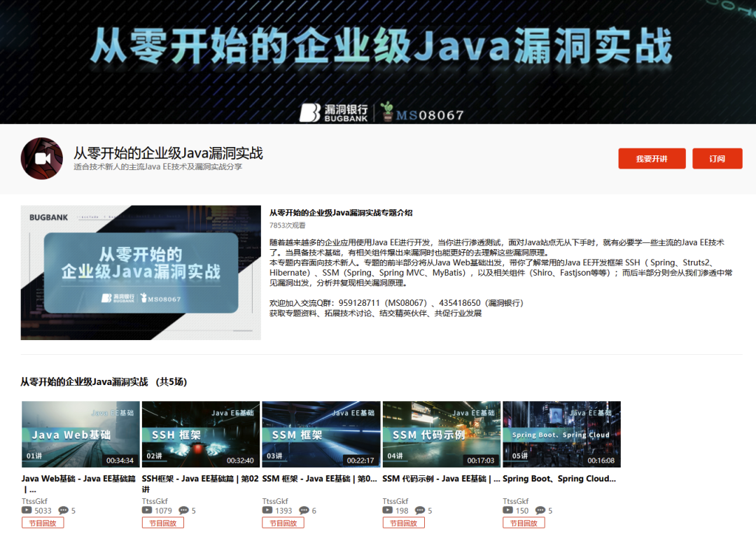
Task: Click comment bubble icon under SSH框架
Action: coord(183,510)
